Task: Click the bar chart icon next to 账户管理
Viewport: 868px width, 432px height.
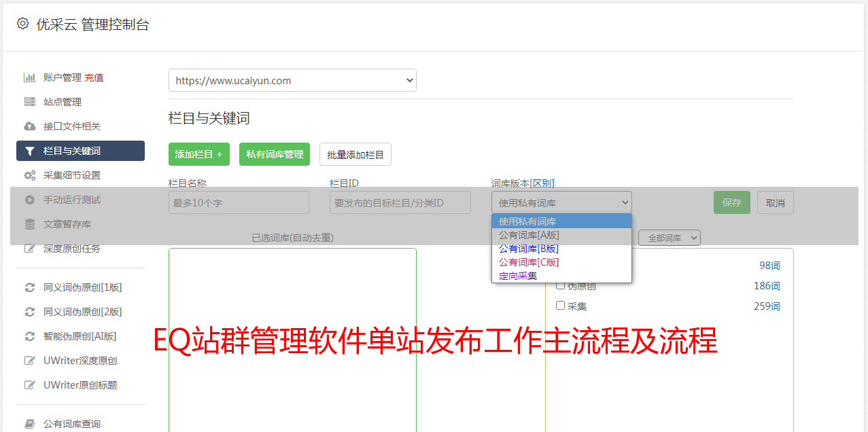Action: [30, 77]
